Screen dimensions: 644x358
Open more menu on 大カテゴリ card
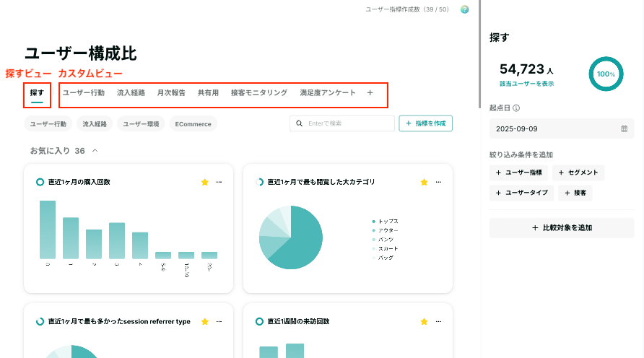point(438,182)
